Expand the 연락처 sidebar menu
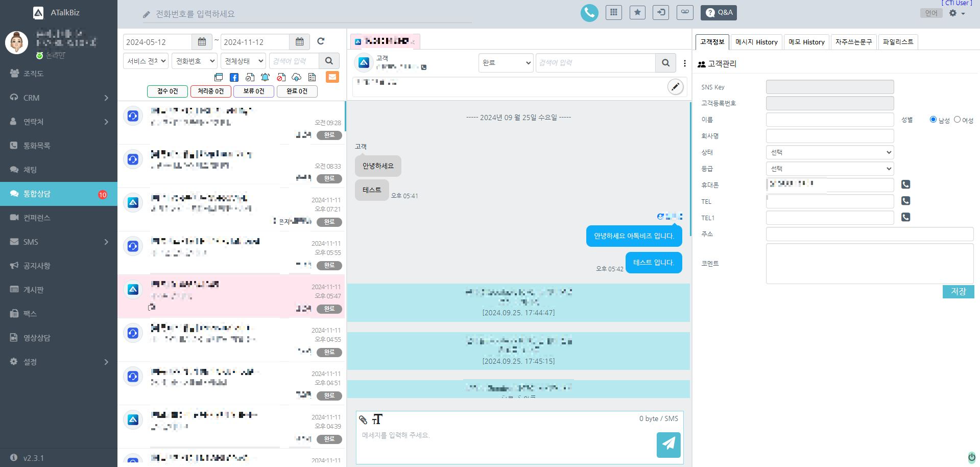 point(59,122)
